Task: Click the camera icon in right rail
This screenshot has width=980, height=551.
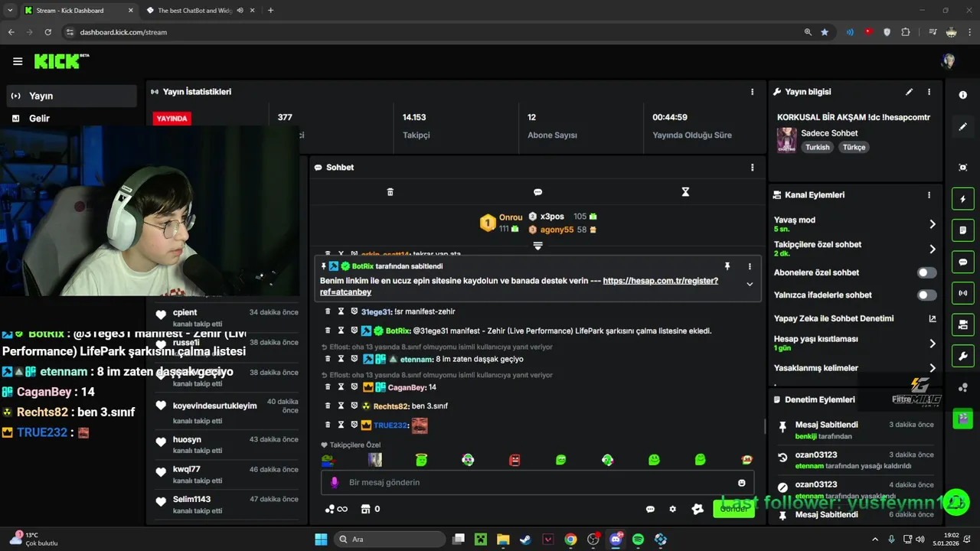Action: (963, 325)
